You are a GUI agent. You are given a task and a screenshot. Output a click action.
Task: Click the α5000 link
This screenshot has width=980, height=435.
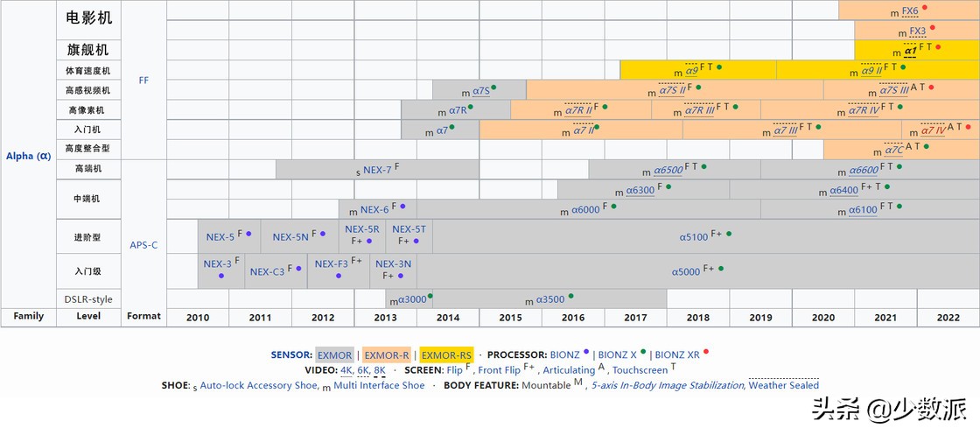[686, 271]
